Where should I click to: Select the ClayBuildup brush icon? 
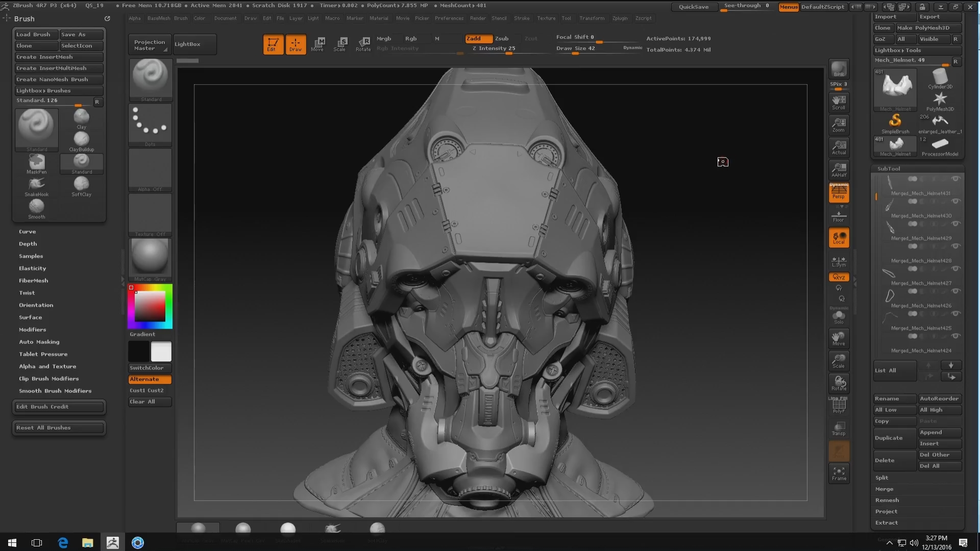[x=81, y=140]
